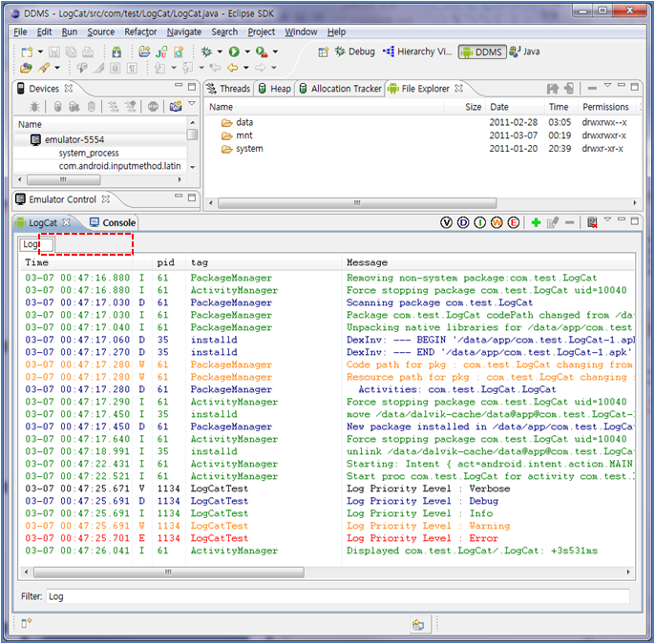The image size is (655, 644).
Task: Click the debug process bug icon in Devices
Action: coord(34,107)
